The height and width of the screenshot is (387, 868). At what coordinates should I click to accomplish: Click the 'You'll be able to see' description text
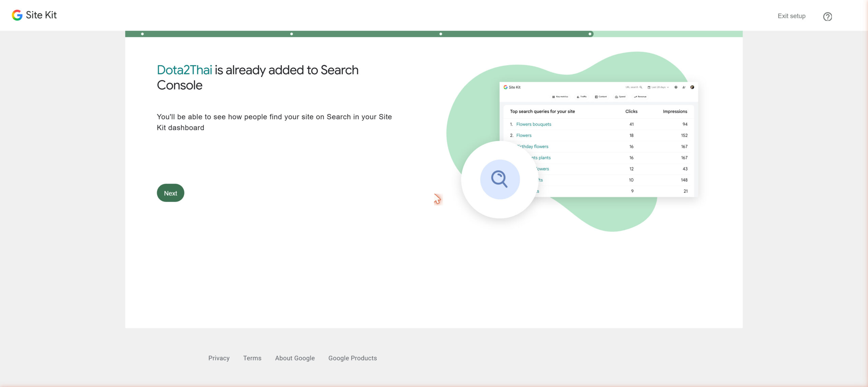coord(274,122)
